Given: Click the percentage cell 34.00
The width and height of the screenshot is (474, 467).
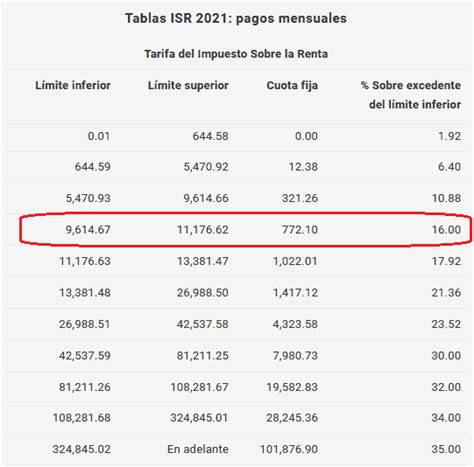Looking at the screenshot, I should click(x=446, y=418).
